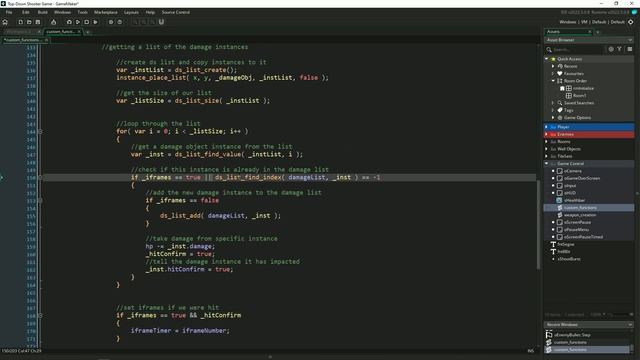Click the magnet docking toolbar icon
Screen dimensions: 640x360
(x=161, y=22)
